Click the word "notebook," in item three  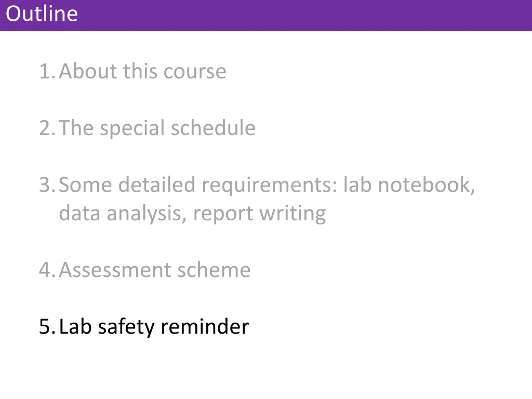coord(426,185)
